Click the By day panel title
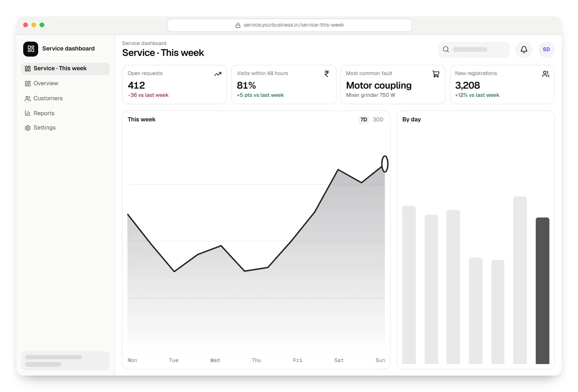The image size is (578, 392). (411, 120)
